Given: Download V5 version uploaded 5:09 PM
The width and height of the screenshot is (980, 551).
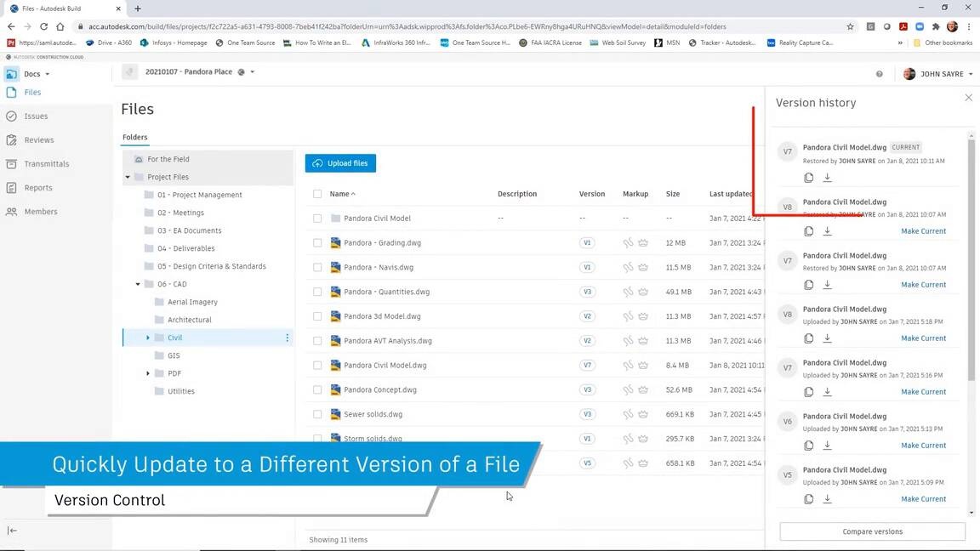Looking at the screenshot, I should (827, 499).
